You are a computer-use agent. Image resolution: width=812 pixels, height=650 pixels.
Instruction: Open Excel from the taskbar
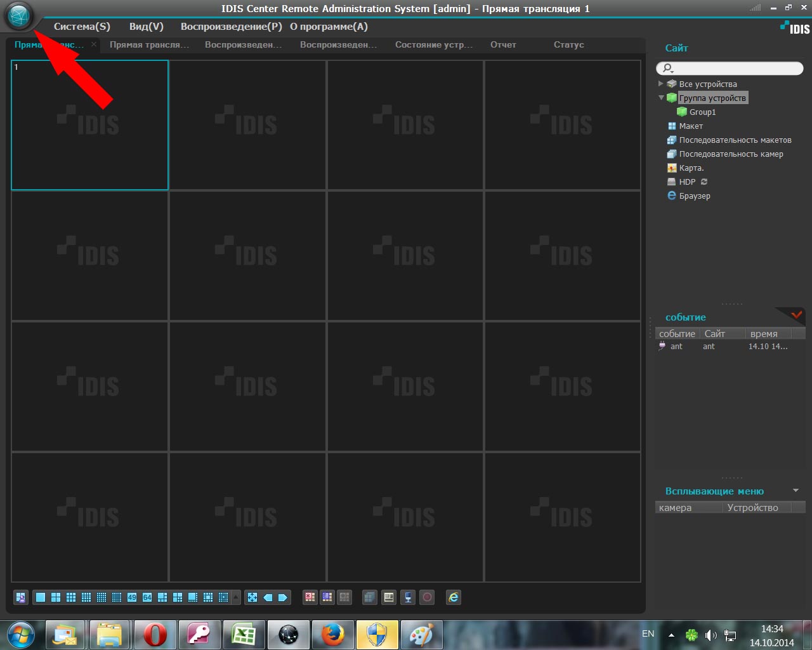point(244,635)
